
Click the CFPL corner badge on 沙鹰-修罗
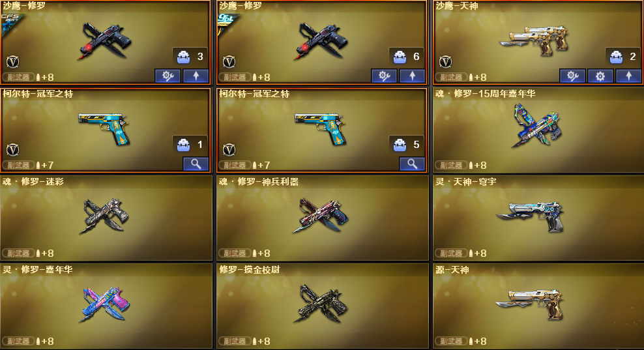pos(227,23)
